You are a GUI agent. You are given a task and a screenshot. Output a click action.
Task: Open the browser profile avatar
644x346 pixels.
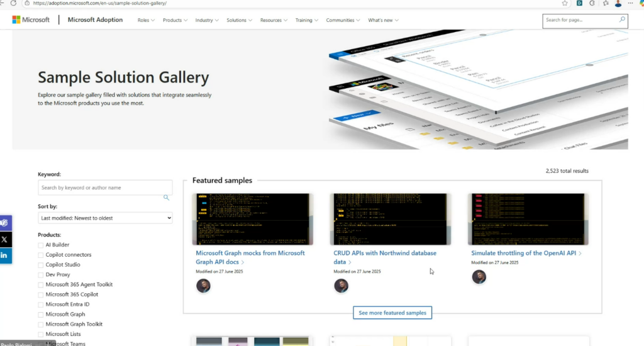point(618,3)
